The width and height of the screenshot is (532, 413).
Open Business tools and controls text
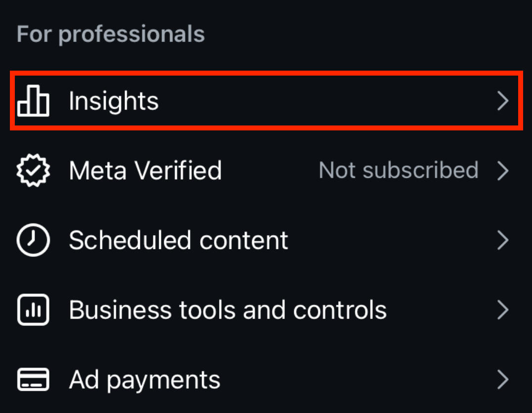(x=227, y=310)
